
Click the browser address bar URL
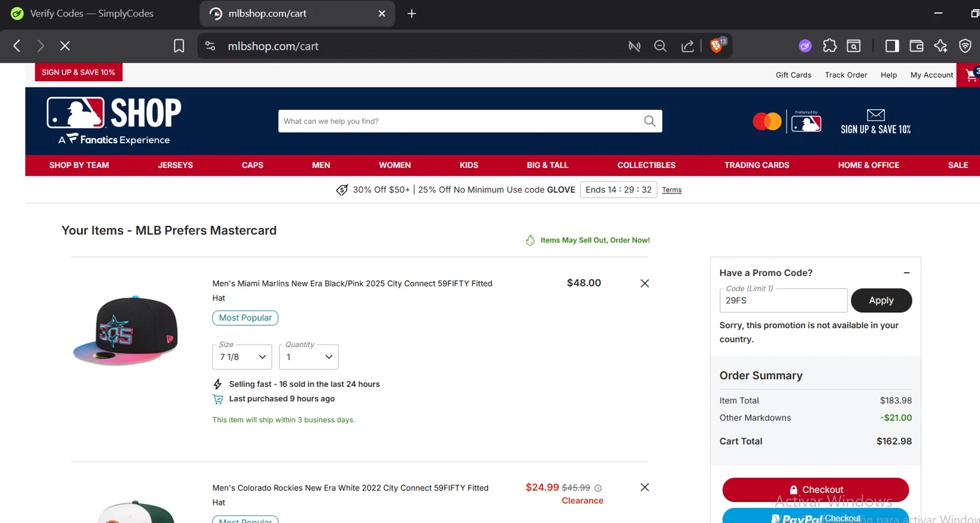[273, 46]
